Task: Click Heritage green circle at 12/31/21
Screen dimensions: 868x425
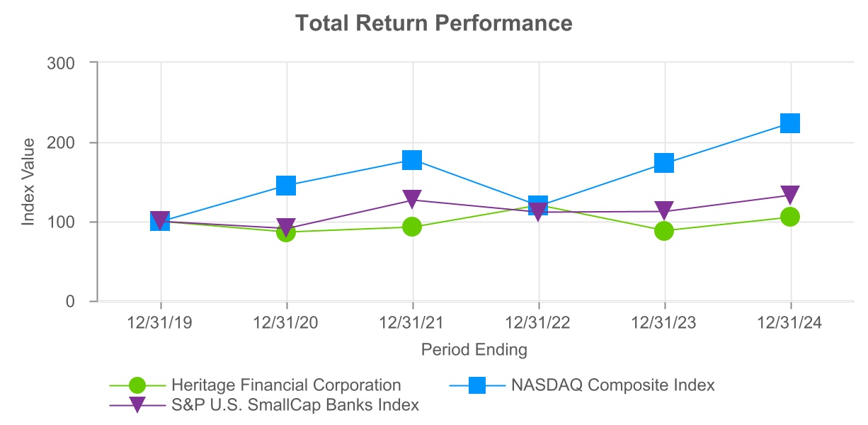Action: pos(412,227)
